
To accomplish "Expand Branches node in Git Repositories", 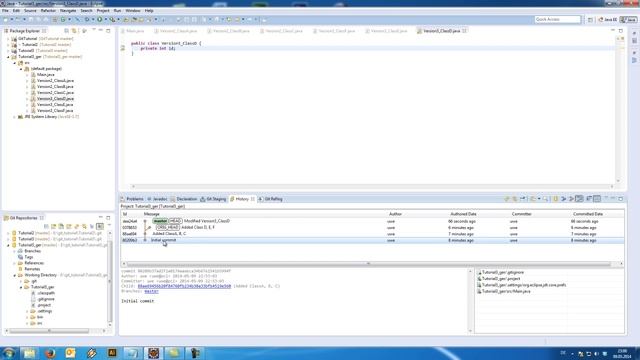I will point(14,251).
